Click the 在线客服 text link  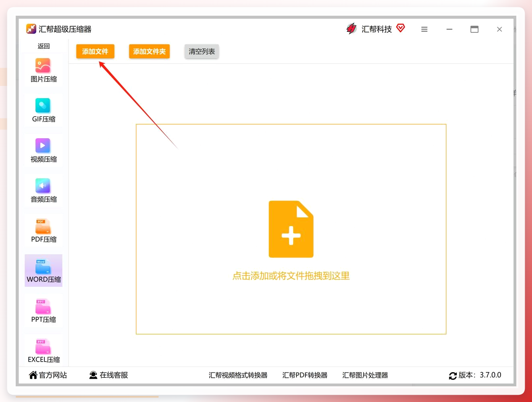click(x=114, y=375)
